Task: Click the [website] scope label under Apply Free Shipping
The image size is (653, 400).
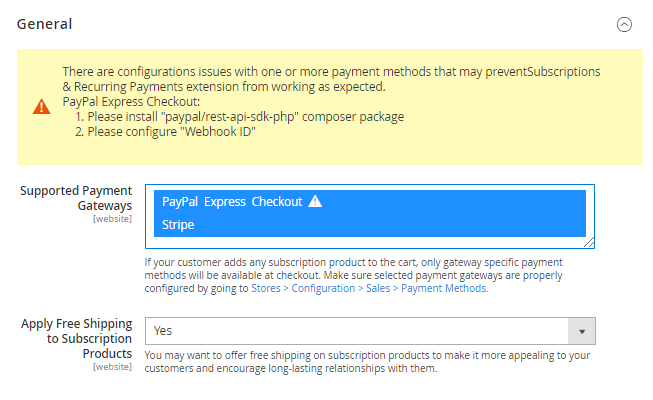Action: [x=112, y=367]
